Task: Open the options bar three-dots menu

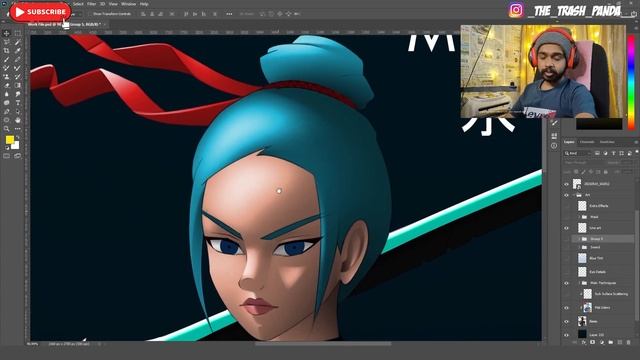Action: click(229, 14)
